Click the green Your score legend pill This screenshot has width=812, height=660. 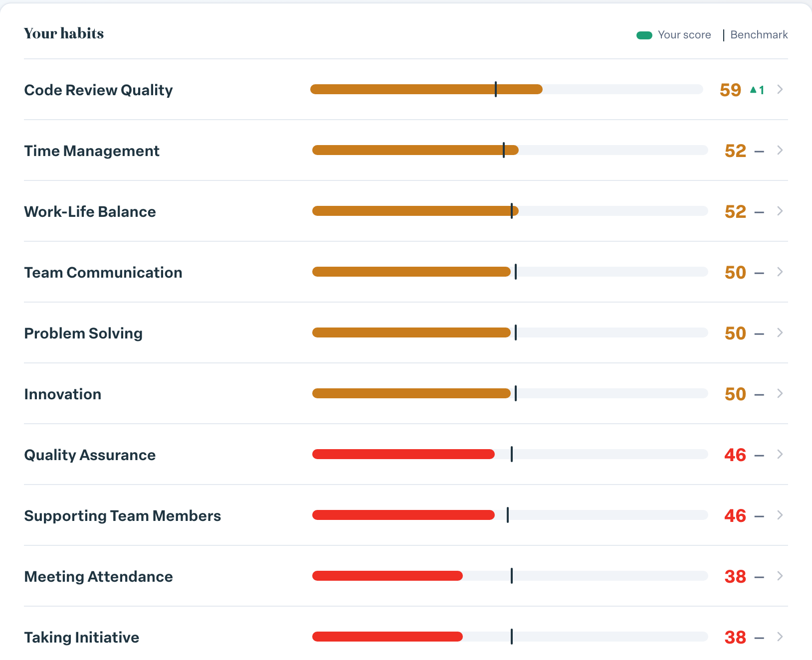pos(644,35)
